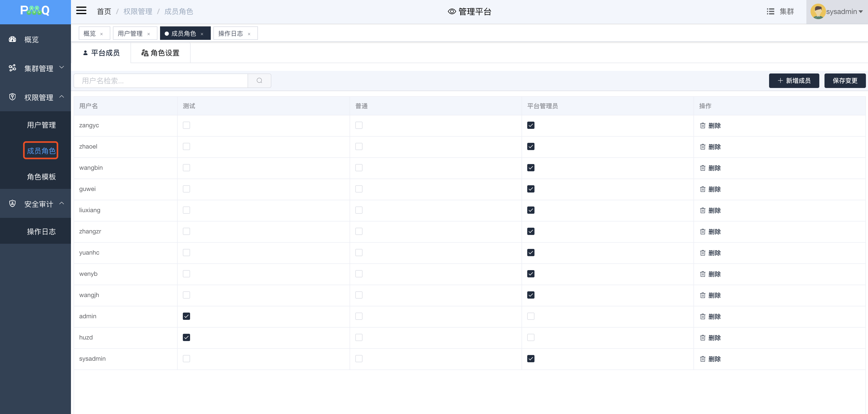
Task: Check 测试 role for zangyc
Action: tap(186, 125)
